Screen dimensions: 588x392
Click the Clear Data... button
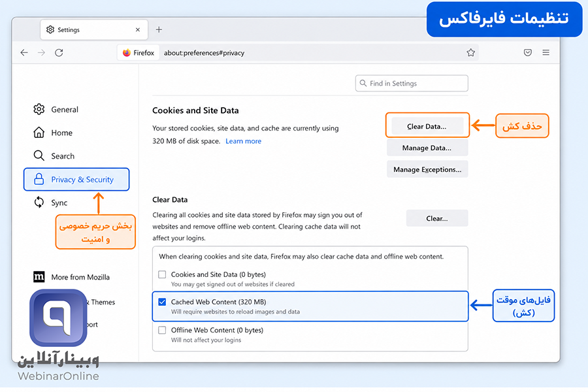coord(427,126)
